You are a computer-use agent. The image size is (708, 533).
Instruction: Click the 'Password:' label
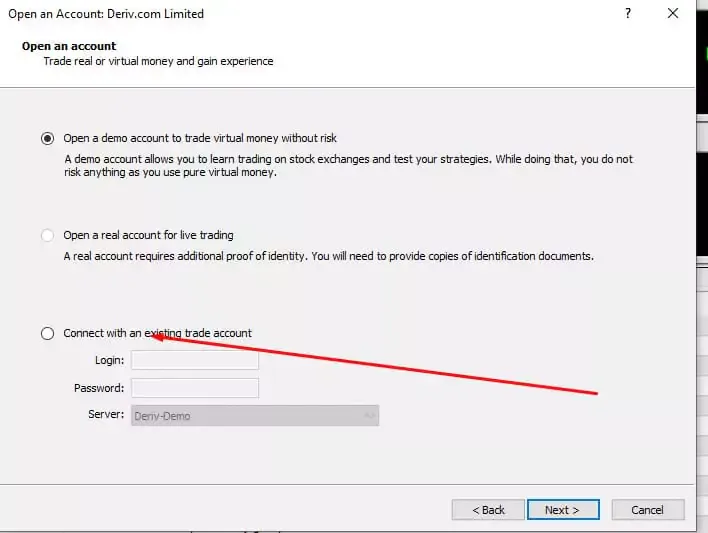pyautogui.click(x=99, y=388)
